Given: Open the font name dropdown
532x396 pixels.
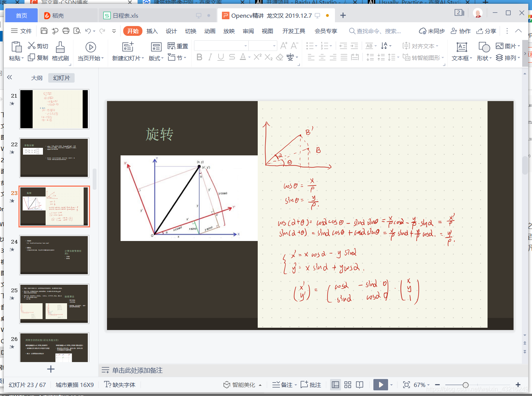Looking at the screenshot, I should pyautogui.click(x=246, y=46).
